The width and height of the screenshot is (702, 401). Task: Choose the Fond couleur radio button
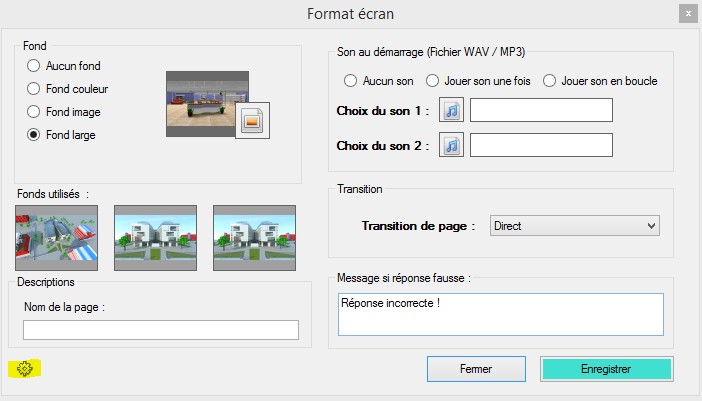(x=33, y=89)
